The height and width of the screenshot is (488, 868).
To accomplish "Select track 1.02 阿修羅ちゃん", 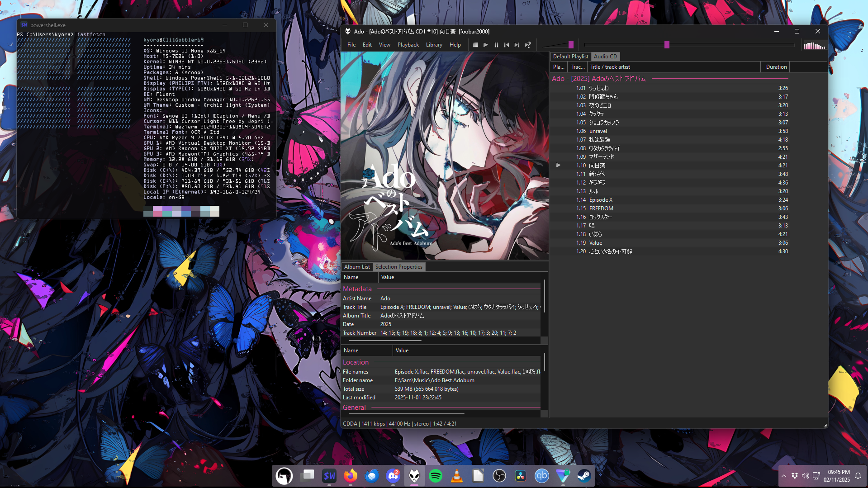I will pyautogui.click(x=670, y=97).
